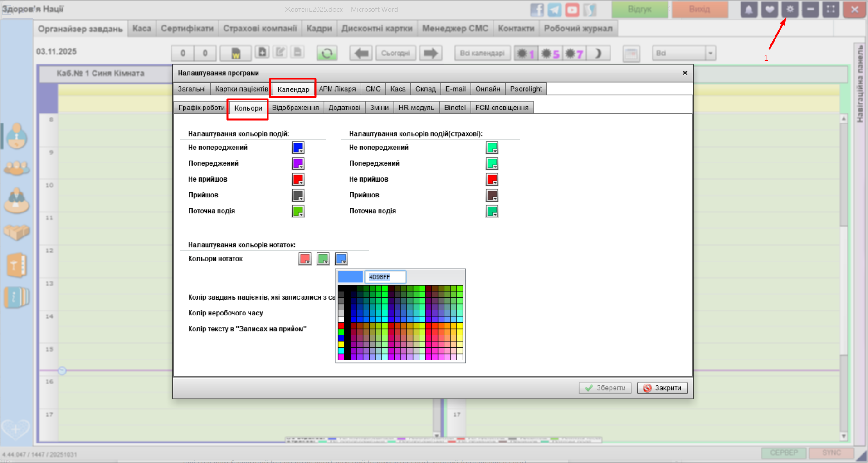Expand the 'Всі' filter combo box
This screenshot has width=868, height=463.
[710, 53]
